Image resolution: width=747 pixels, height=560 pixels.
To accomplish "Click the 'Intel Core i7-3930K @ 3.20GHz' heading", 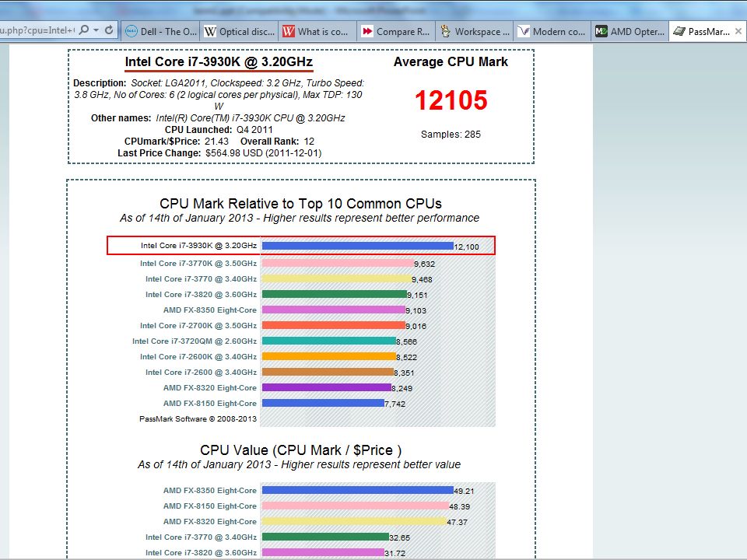I will [219, 62].
